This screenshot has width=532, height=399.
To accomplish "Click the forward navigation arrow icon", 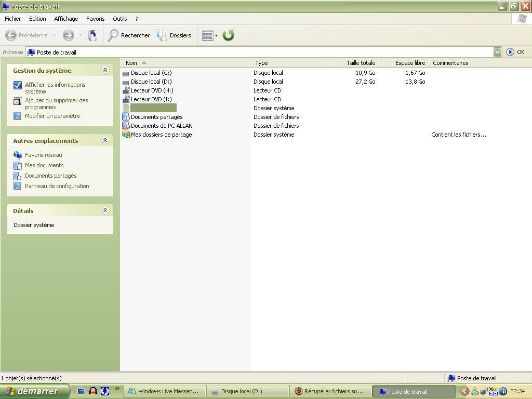I will click(x=69, y=35).
